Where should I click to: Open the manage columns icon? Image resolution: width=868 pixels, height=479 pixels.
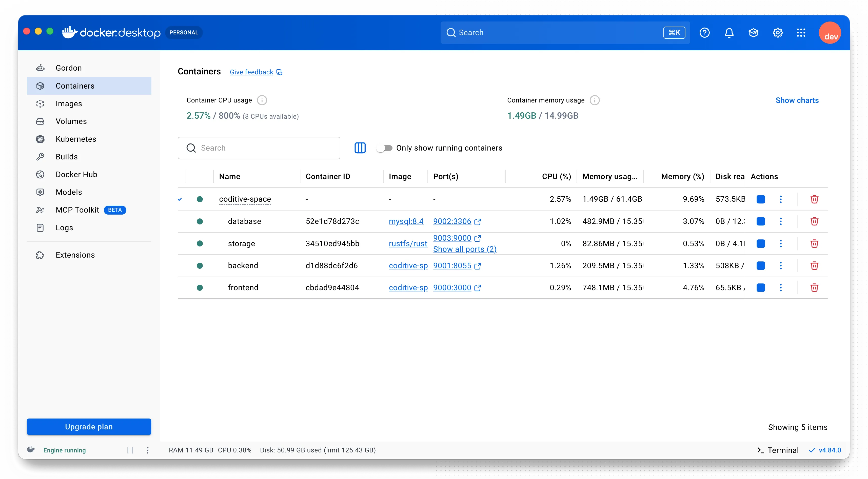coord(360,148)
